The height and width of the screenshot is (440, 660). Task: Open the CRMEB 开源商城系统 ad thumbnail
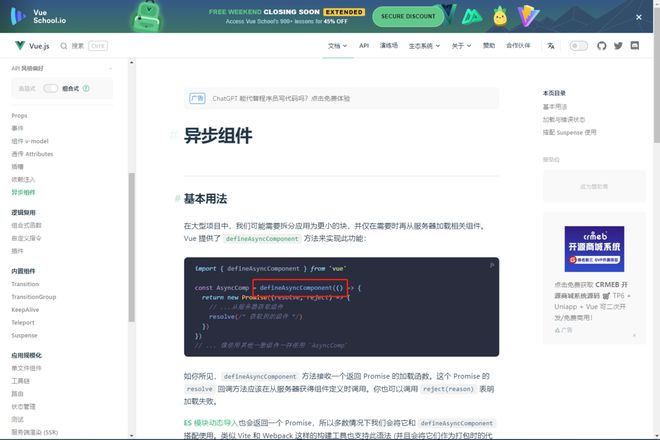[x=594, y=249]
